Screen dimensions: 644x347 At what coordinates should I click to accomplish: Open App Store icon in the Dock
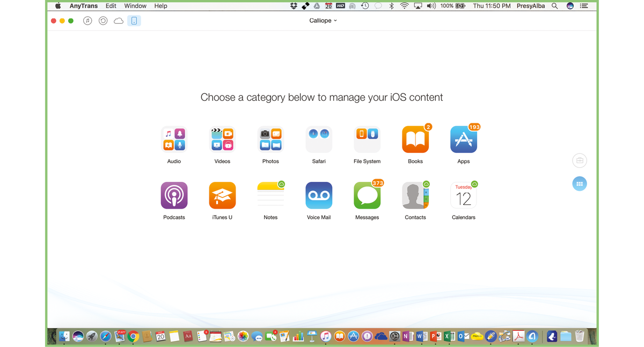point(353,336)
